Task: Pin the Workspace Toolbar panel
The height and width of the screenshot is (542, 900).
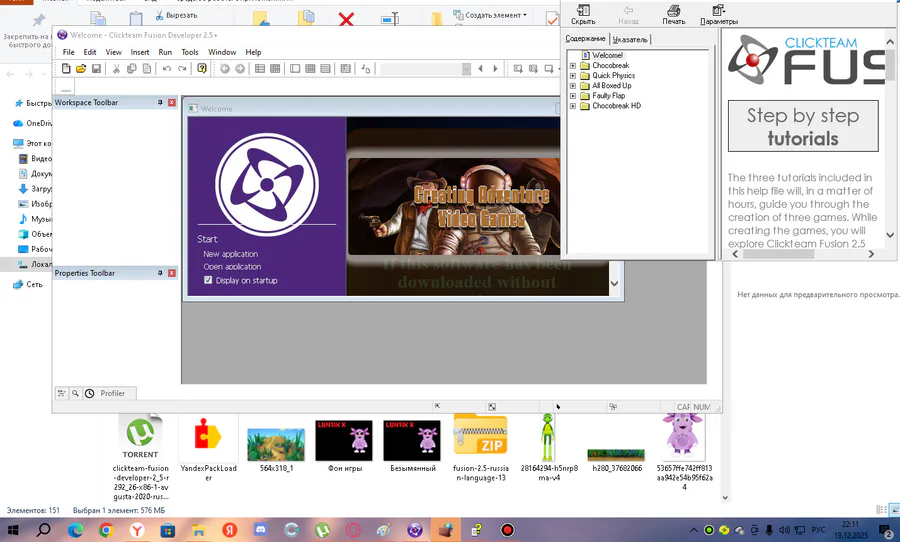Action: pos(160,103)
